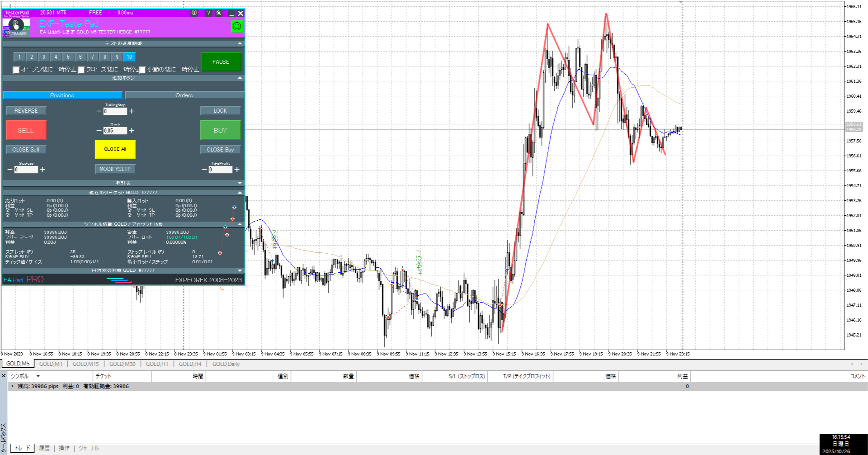The height and width of the screenshot is (455, 868).
Task: Switch to the Orders tab
Action: point(184,95)
